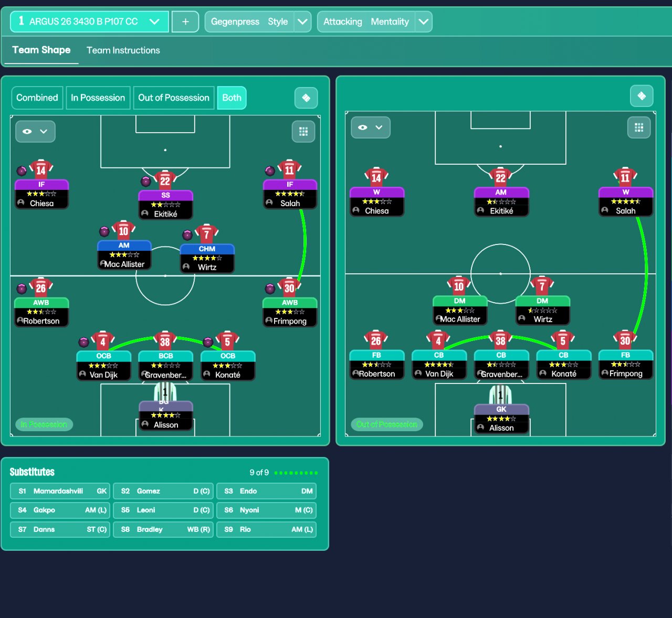Click the purple instruction icon beside Mac Allister's shirt
The height and width of the screenshot is (618, 672).
(x=104, y=231)
